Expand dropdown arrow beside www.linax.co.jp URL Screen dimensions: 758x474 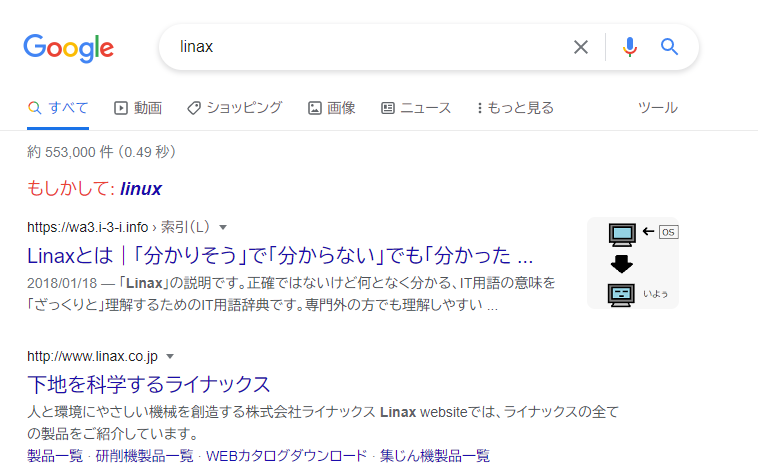coord(170,356)
